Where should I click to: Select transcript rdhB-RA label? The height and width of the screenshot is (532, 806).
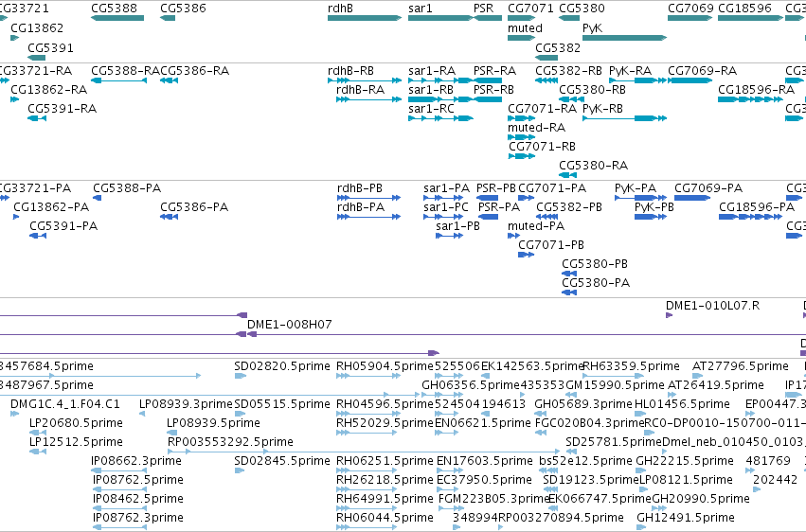(360, 90)
